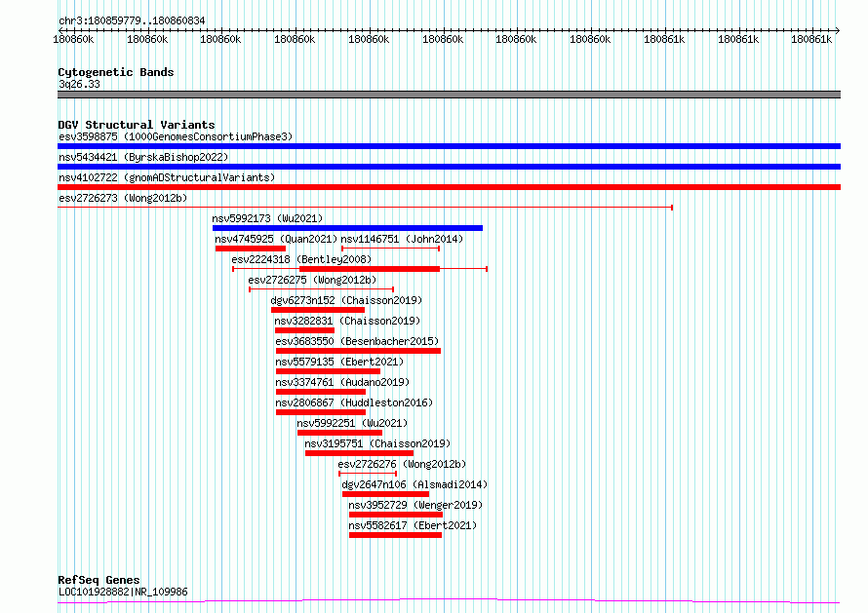Screen dimensions: 868x613
Task: Select the RefSeq Genes track title
Action: click(x=99, y=581)
